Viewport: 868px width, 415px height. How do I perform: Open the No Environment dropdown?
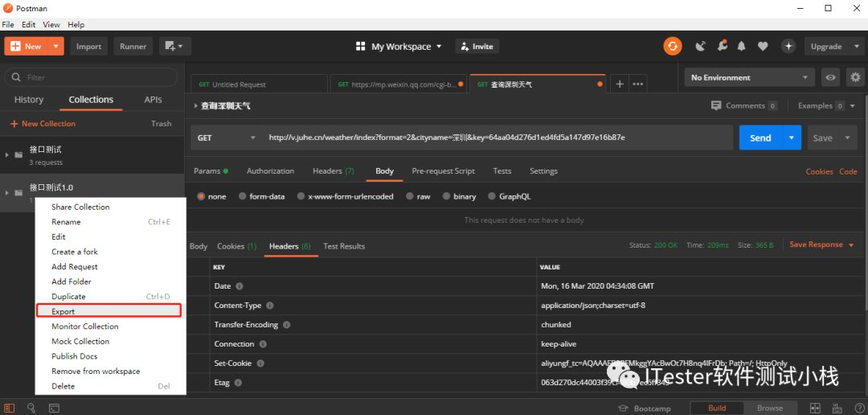pos(750,77)
